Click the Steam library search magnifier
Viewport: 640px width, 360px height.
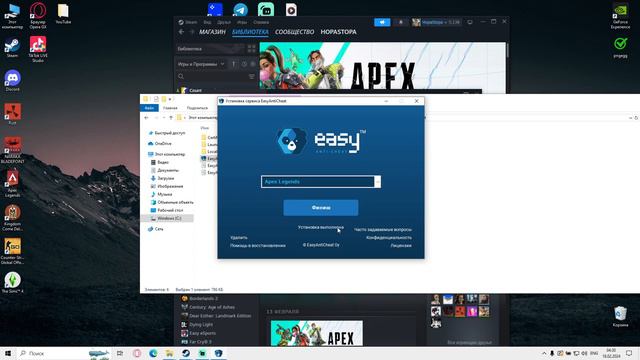point(181,76)
